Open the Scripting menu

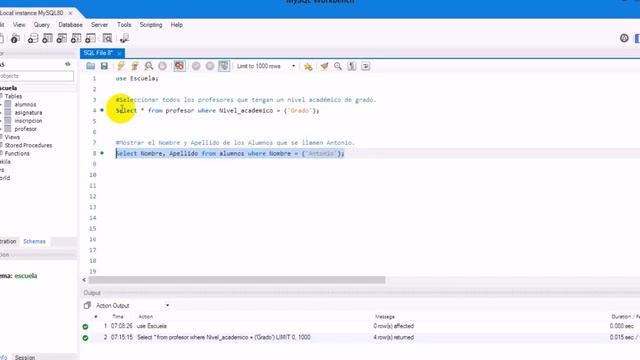click(151, 25)
